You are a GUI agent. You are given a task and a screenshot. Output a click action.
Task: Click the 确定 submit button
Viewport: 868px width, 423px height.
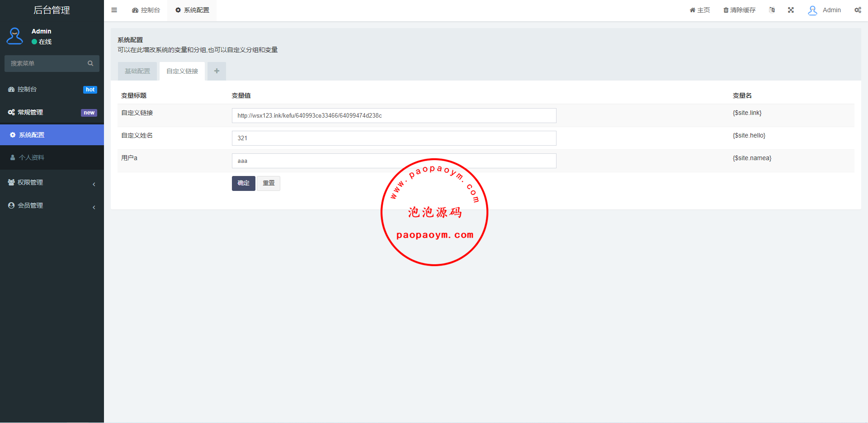coord(243,183)
